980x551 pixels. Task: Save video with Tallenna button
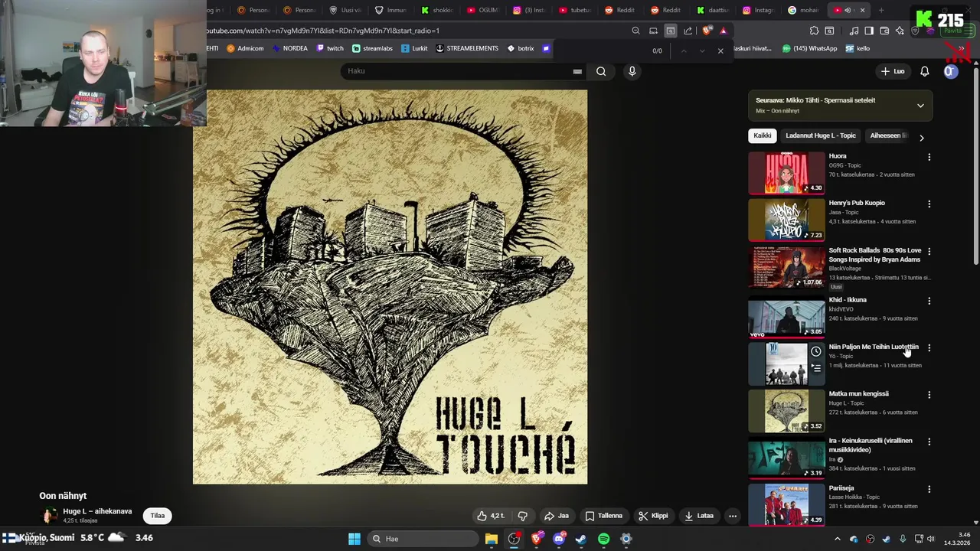[x=603, y=516]
